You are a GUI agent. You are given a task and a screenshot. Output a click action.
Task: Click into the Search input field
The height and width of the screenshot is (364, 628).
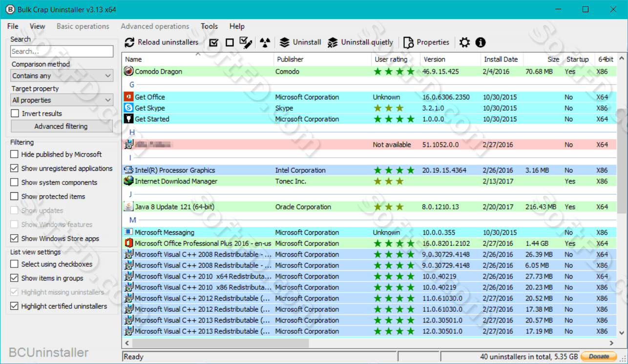62,51
